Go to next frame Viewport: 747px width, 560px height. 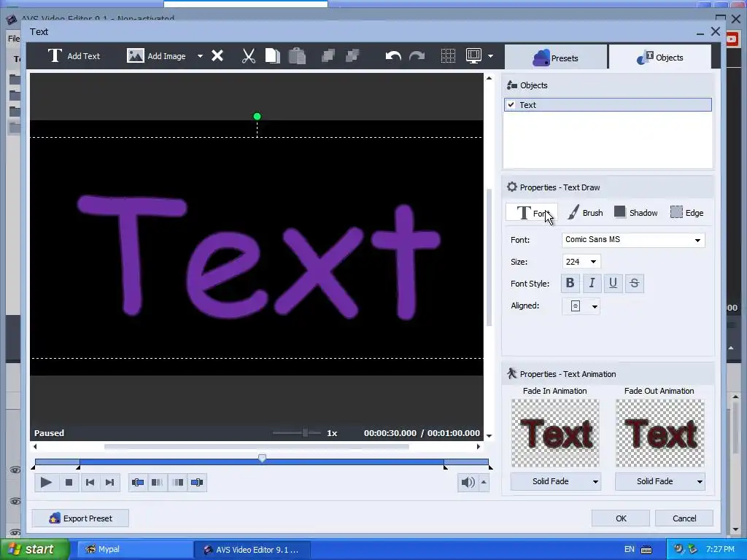(109, 483)
